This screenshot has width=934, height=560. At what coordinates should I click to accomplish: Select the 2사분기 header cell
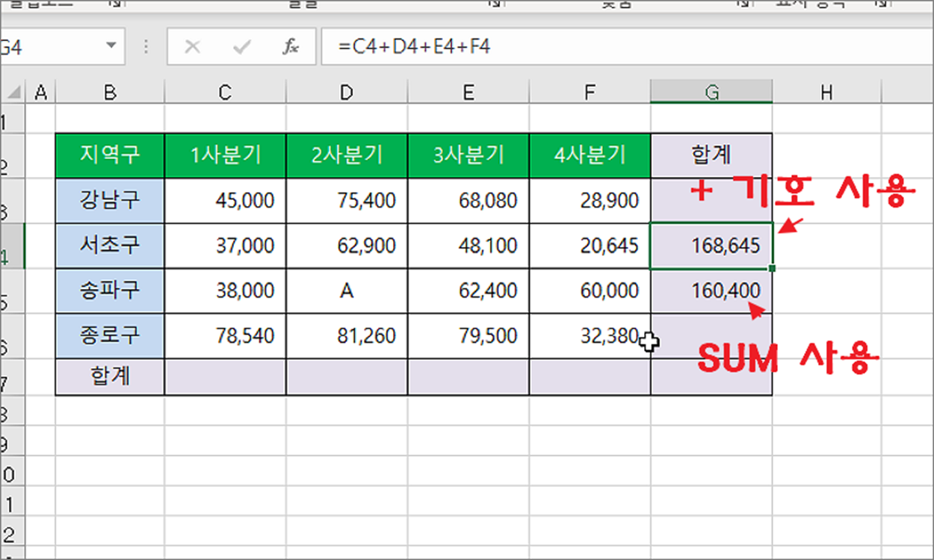tap(347, 155)
